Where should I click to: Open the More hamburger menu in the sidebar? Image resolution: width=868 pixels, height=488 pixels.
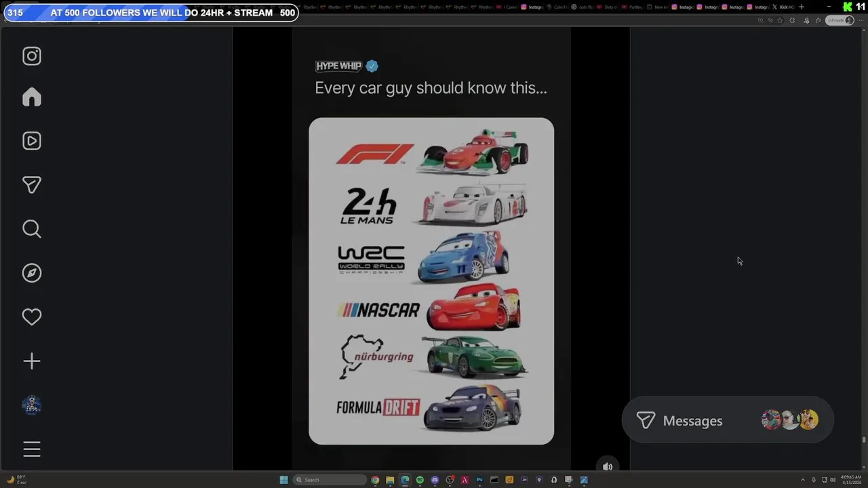(32, 449)
